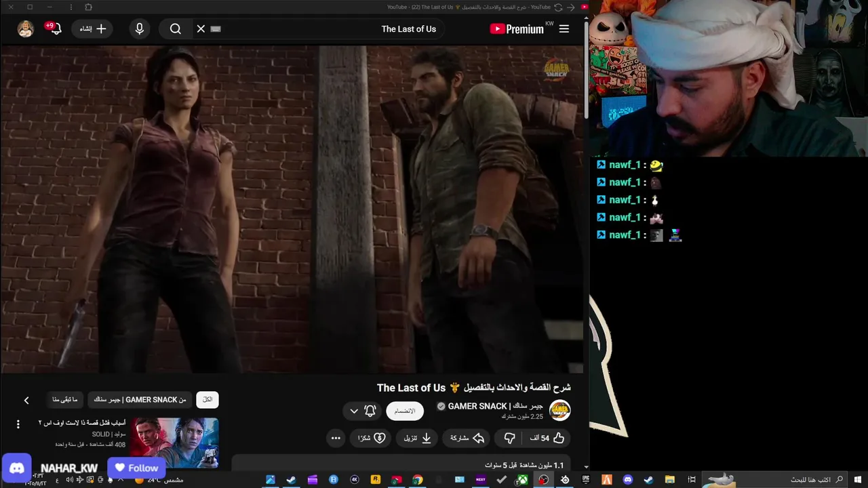
Task: Clear the search box with the X icon
Action: [x=201, y=28]
